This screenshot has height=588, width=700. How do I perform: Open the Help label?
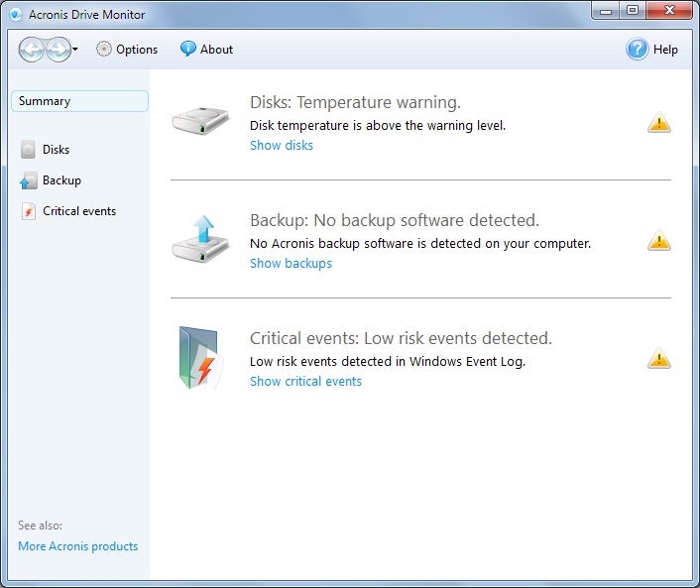[x=665, y=50]
